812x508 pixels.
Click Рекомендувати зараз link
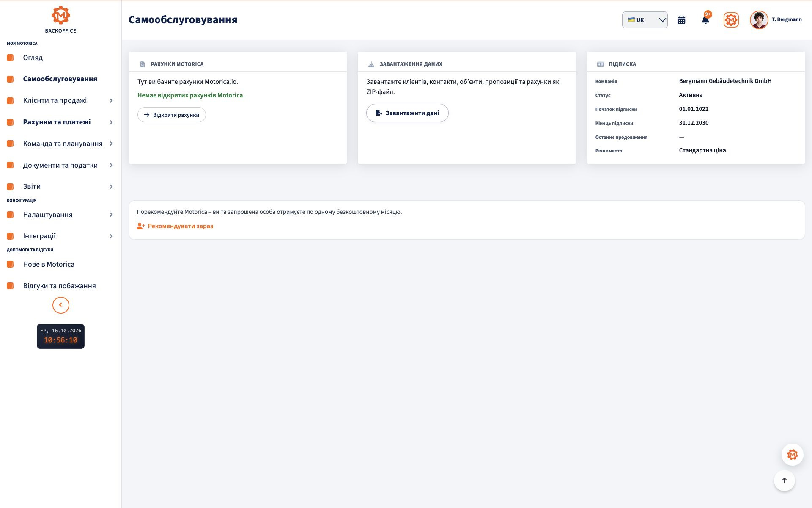(181, 226)
